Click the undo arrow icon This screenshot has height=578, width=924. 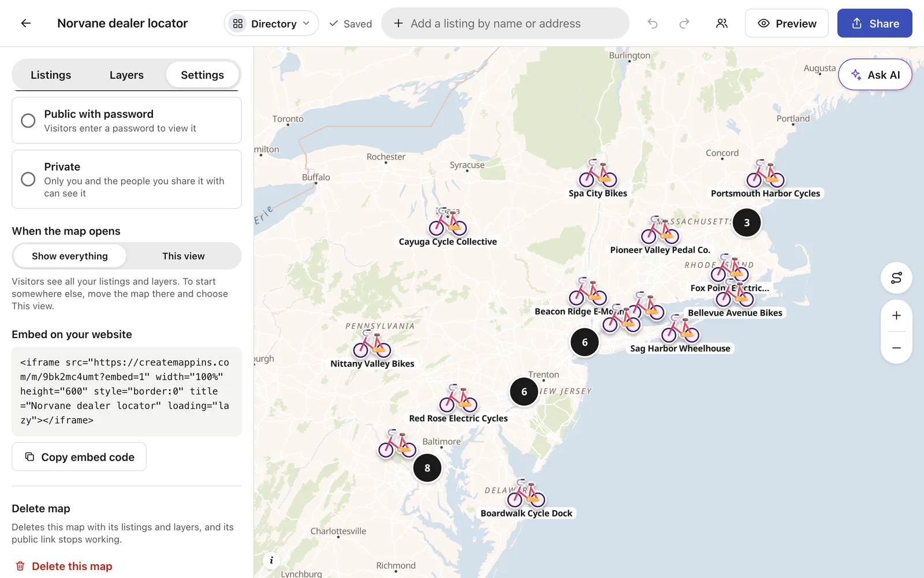[x=653, y=24]
